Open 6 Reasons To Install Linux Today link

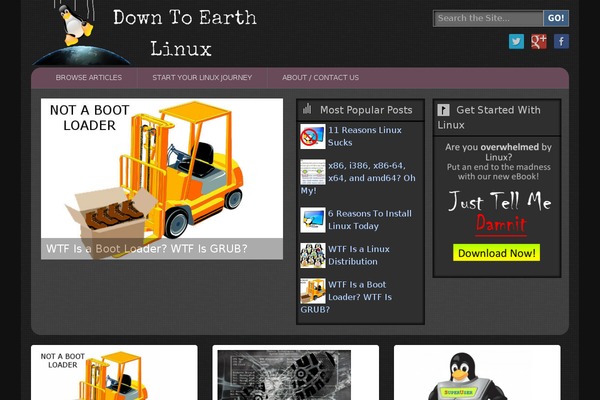(370, 220)
